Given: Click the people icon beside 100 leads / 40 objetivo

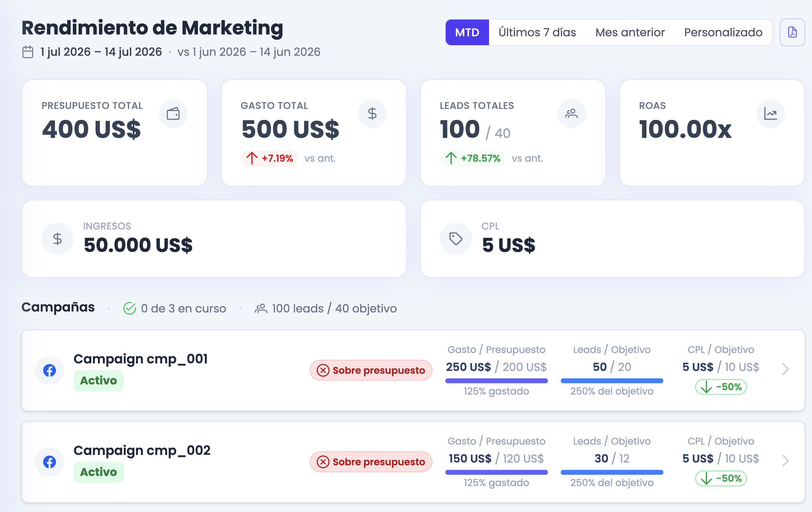Looking at the screenshot, I should tap(261, 308).
